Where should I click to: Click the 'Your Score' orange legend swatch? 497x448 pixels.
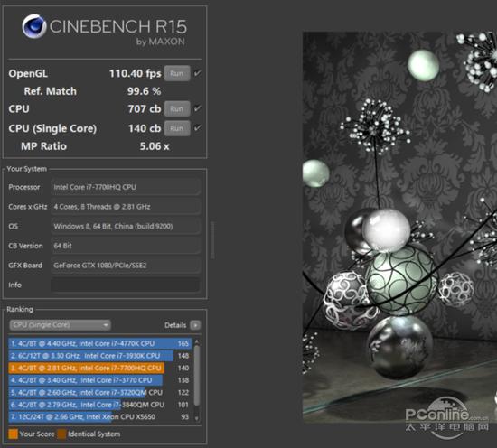(13, 434)
